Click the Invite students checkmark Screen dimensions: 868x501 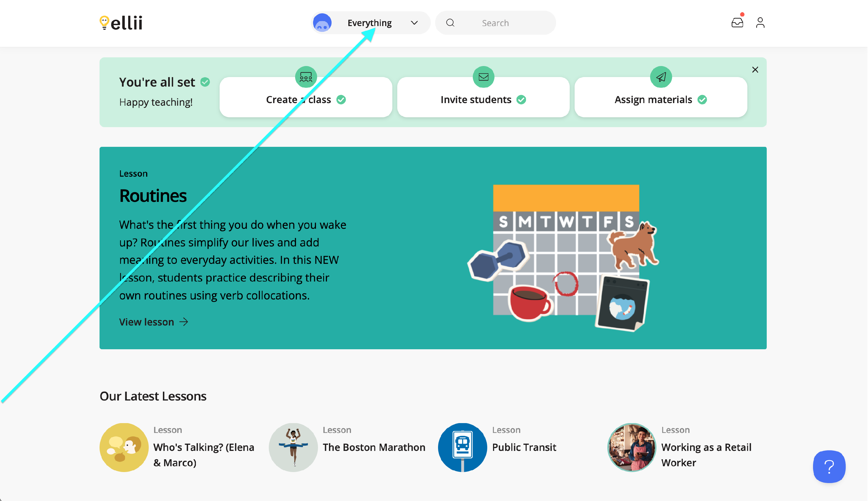click(x=521, y=100)
